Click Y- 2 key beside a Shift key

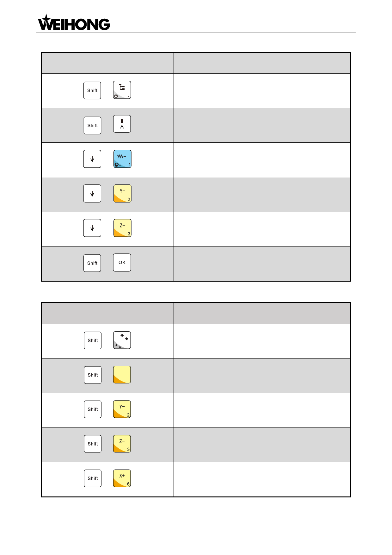122,409
